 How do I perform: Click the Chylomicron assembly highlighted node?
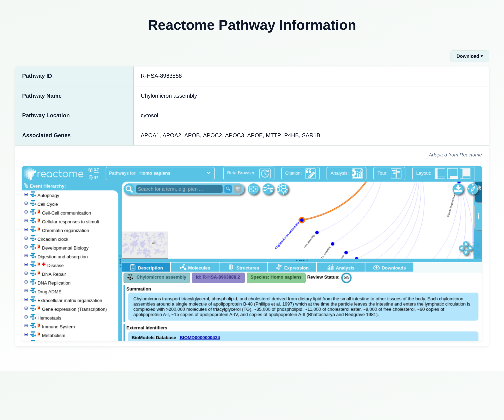click(302, 220)
